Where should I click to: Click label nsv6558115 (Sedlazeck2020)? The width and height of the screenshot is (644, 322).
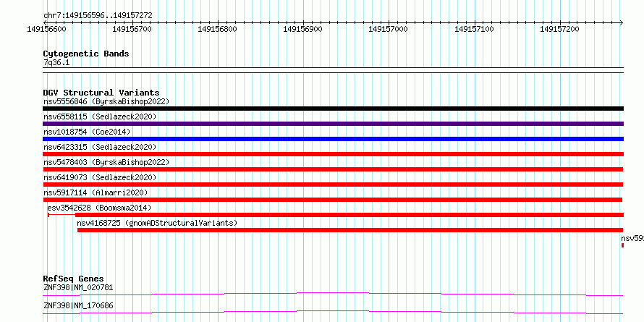[100, 116]
